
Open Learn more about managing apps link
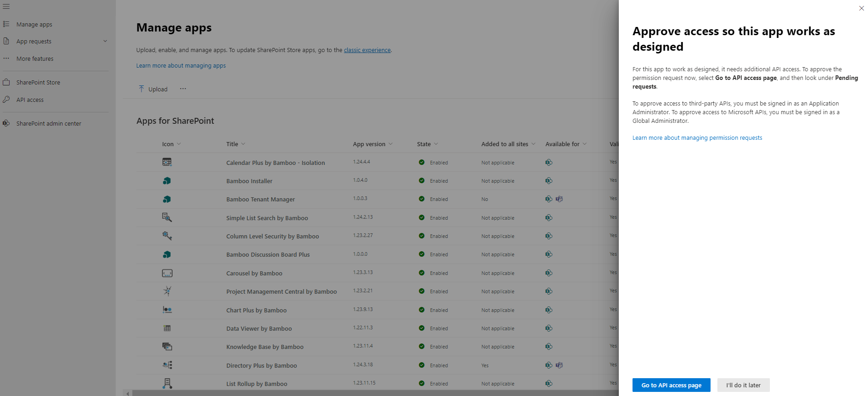click(181, 66)
